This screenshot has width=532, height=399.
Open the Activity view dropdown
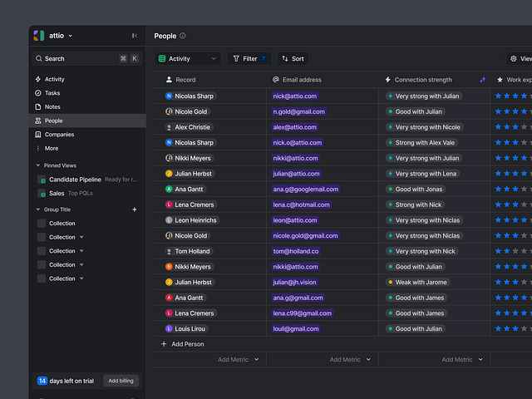188,59
